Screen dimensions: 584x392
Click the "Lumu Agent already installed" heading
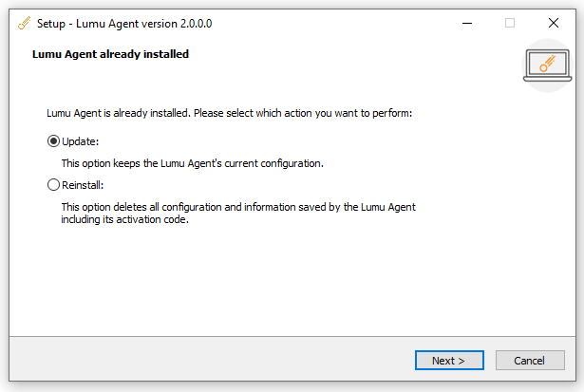click(x=110, y=54)
